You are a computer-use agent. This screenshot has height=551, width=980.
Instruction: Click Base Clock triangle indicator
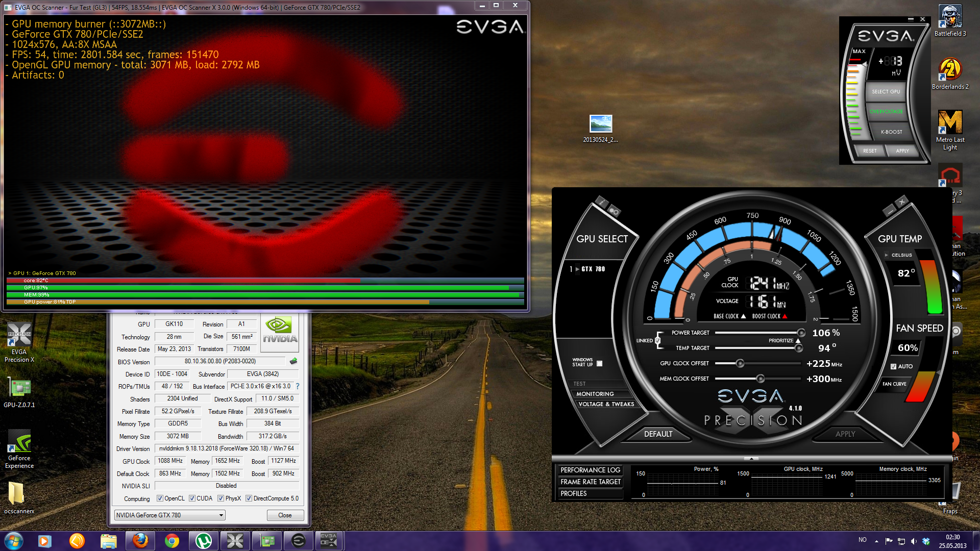pyautogui.click(x=744, y=316)
